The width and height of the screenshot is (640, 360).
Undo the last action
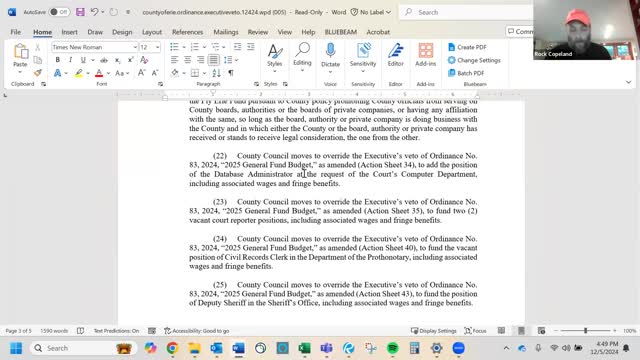pos(94,12)
